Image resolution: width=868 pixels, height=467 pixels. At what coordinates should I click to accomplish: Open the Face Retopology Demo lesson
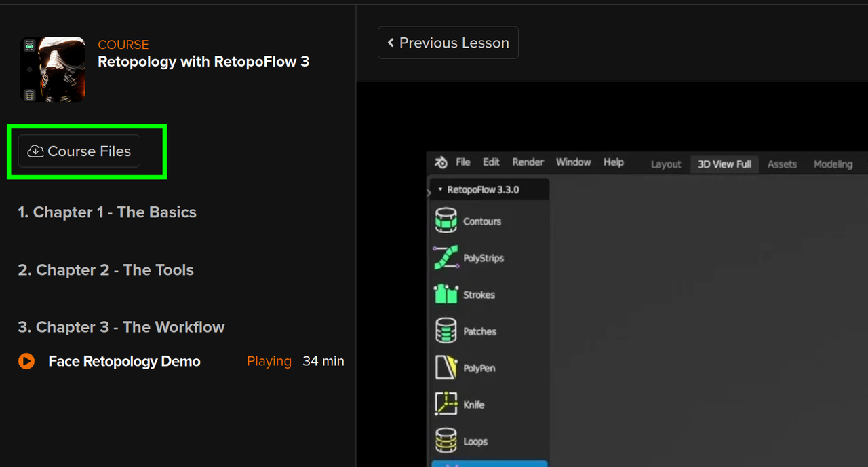(x=124, y=361)
